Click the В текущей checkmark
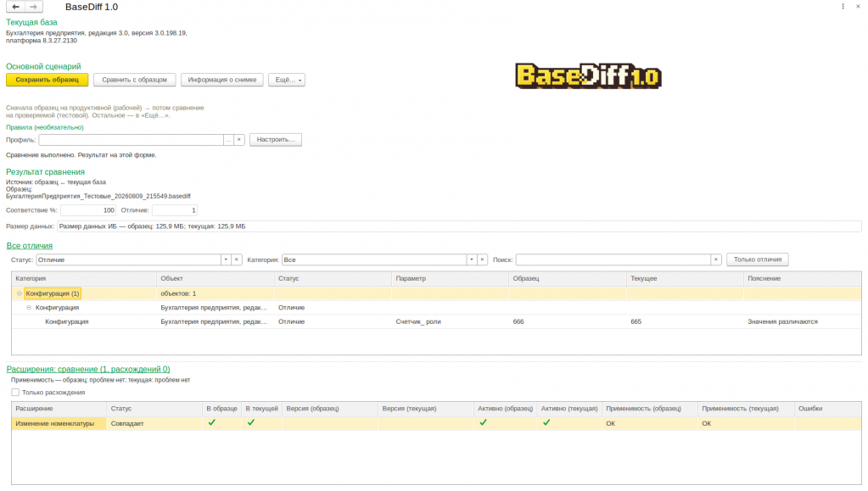Image resolution: width=868 pixels, height=491 pixels. pyautogui.click(x=251, y=422)
